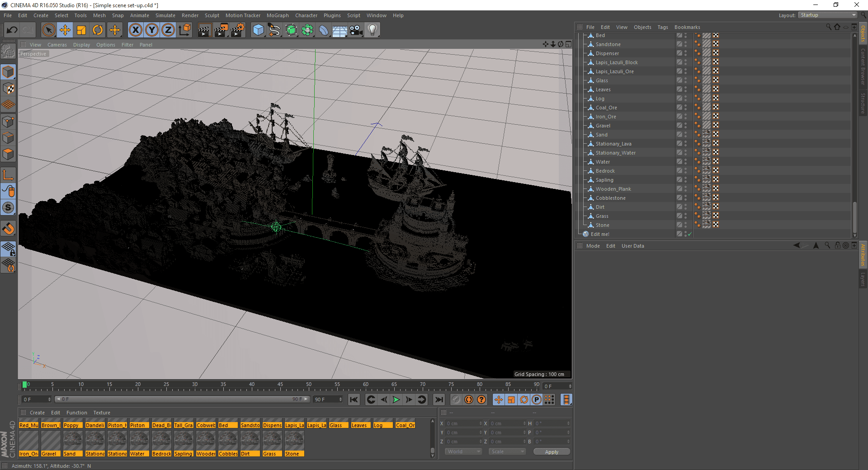This screenshot has width=868, height=470.
Task: Open the floor environment icon
Action: (x=340, y=30)
